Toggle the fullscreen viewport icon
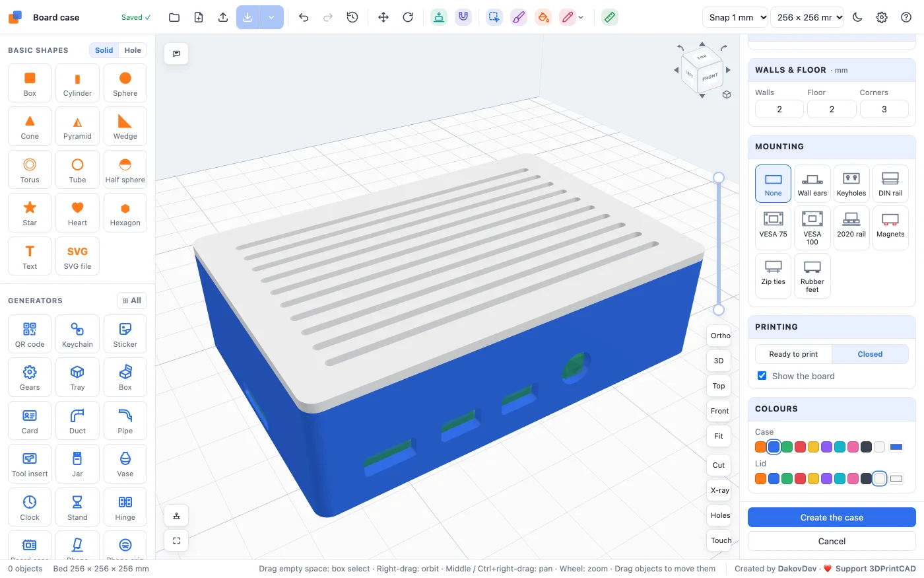Image resolution: width=924 pixels, height=578 pixels. point(176,540)
